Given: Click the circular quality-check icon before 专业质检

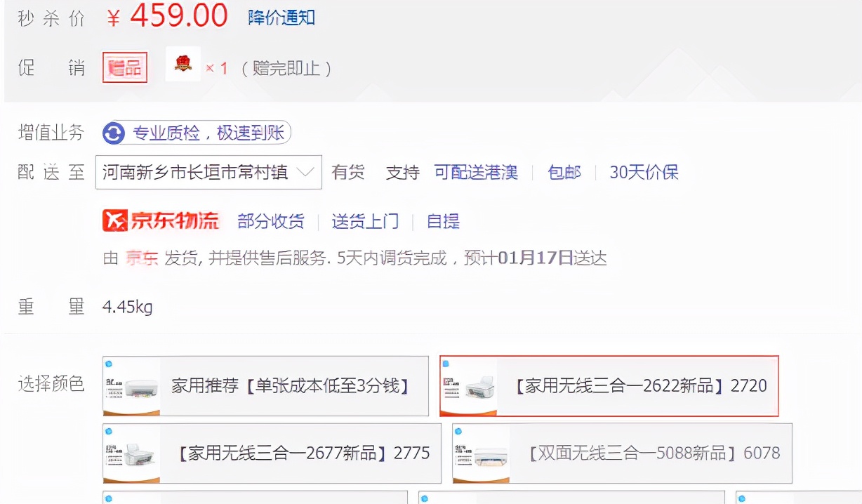Looking at the screenshot, I should click(x=112, y=132).
